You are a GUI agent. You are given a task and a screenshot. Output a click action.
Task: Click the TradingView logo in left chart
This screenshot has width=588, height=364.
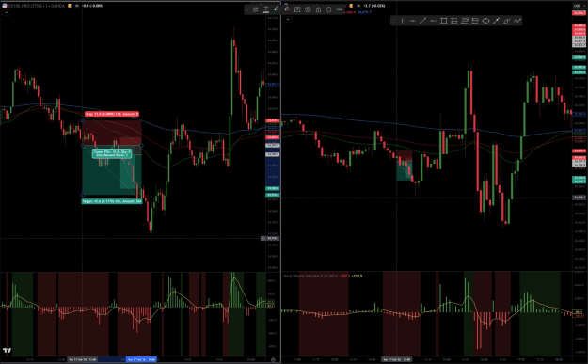(7, 351)
